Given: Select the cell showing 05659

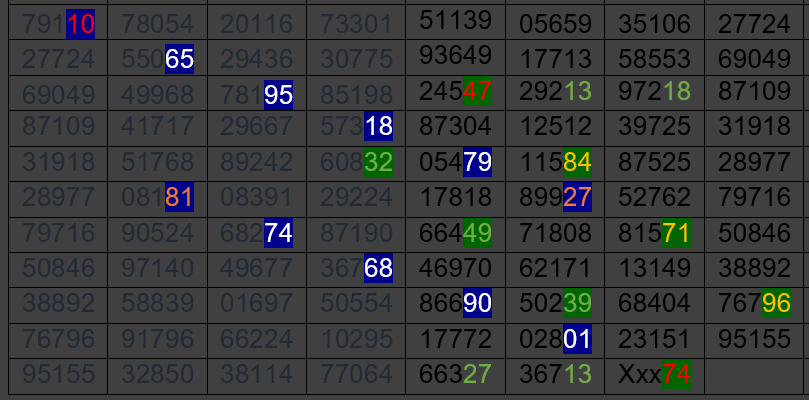Looking at the screenshot, I should tap(555, 23).
